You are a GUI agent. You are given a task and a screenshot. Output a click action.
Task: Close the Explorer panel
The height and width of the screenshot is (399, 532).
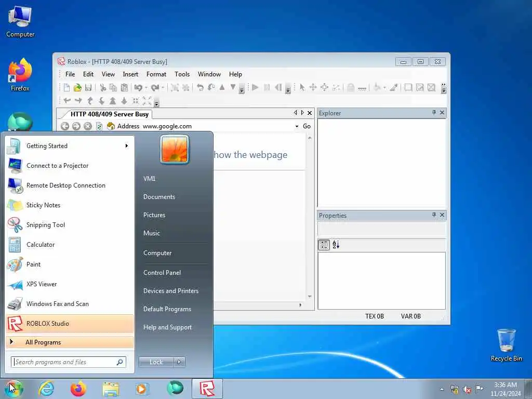click(x=442, y=112)
